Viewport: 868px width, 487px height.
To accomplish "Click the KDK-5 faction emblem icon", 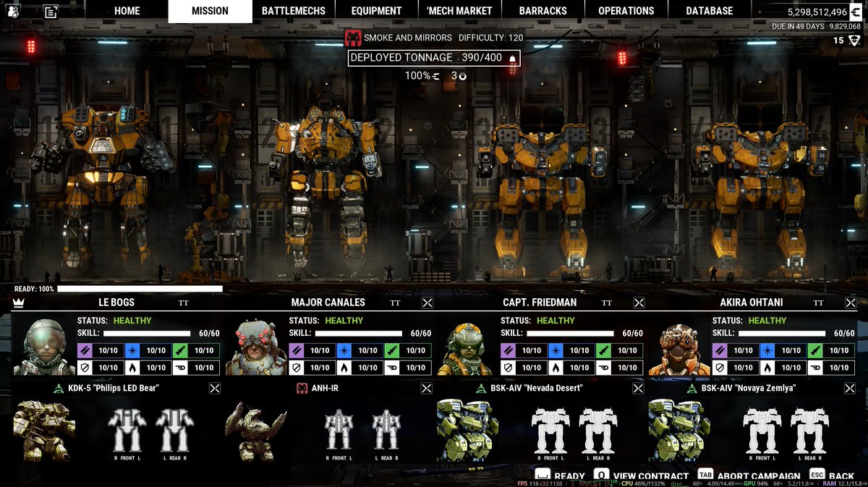I will pos(59,389).
